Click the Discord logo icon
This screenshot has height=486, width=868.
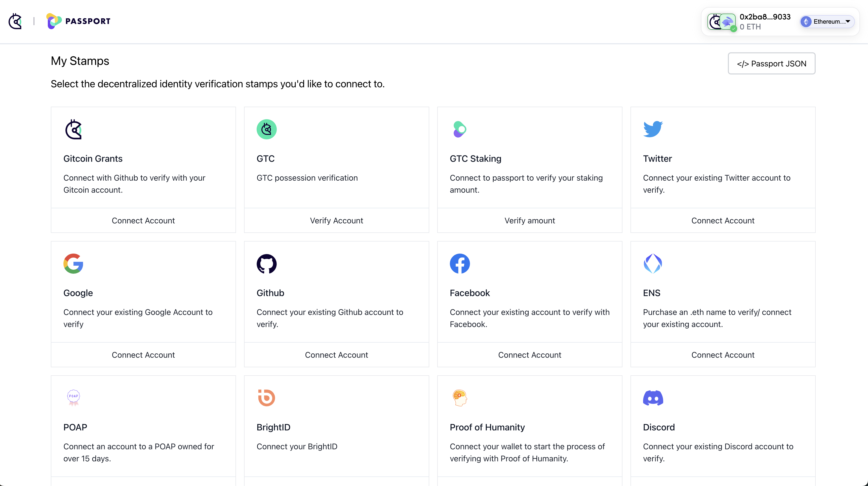point(653,398)
